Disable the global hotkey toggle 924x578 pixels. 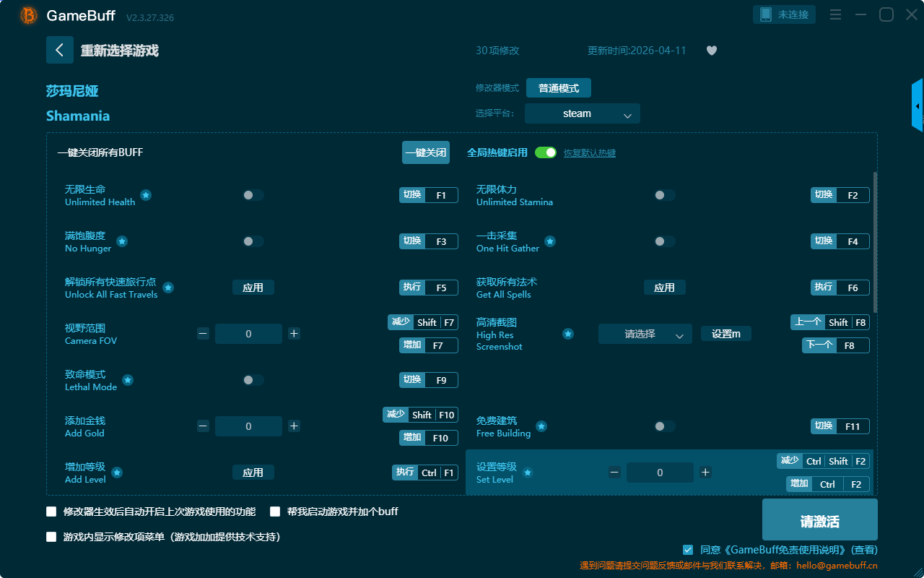[x=546, y=152]
